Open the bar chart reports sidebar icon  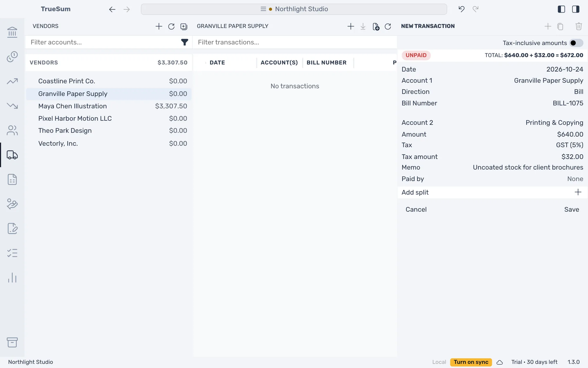click(x=12, y=278)
